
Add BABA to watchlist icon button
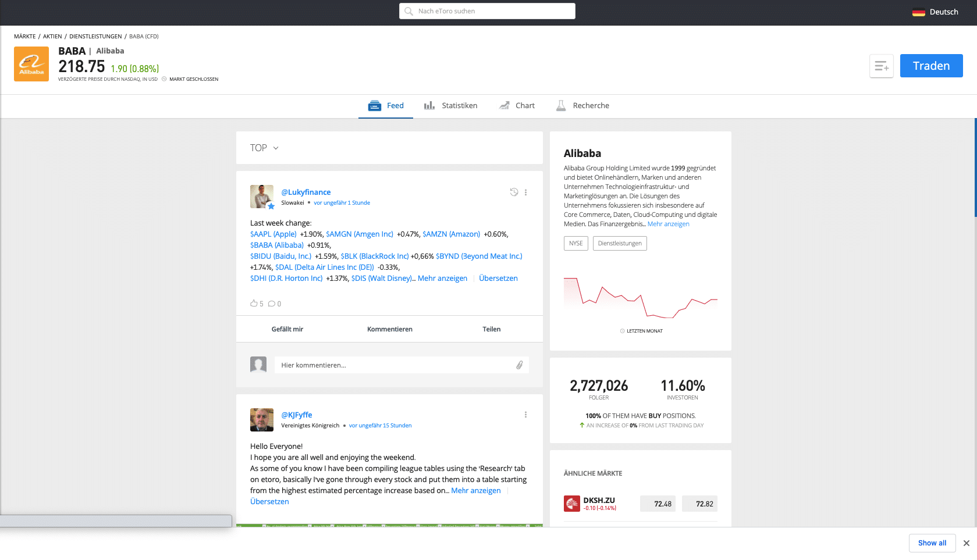tap(882, 66)
